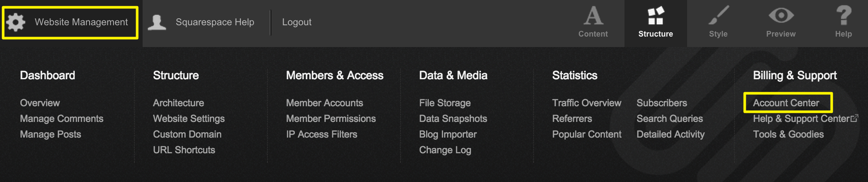
Task: Select Website Settings in Structure column
Action: (189, 118)
